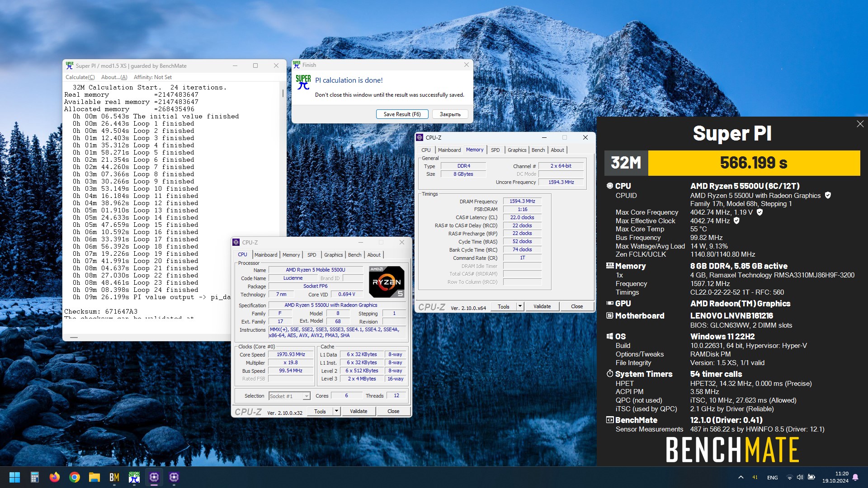Launch Calculator from the taskbar
This screenshot has height=488, width=868.
35,477
